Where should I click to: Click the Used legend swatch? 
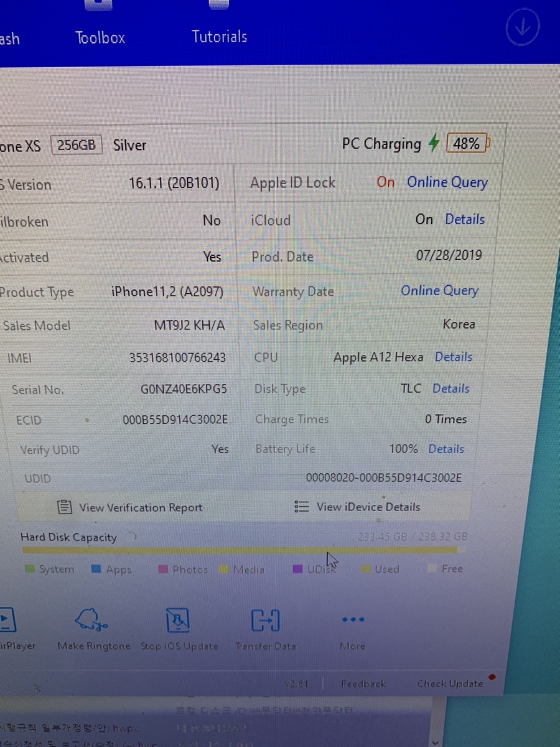(x=366, y=569)
